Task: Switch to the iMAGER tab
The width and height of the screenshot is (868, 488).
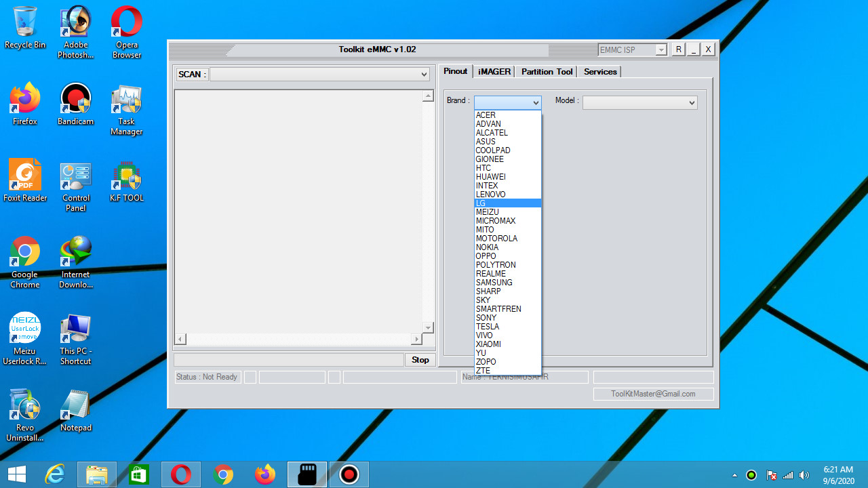Action: click(494, 71)
